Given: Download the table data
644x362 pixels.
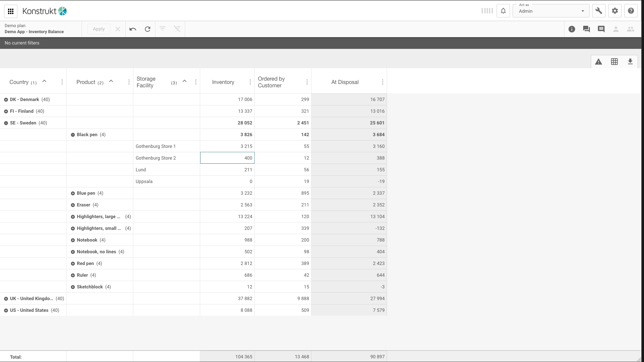Looking at the screenshot, I should click(630, 62).
